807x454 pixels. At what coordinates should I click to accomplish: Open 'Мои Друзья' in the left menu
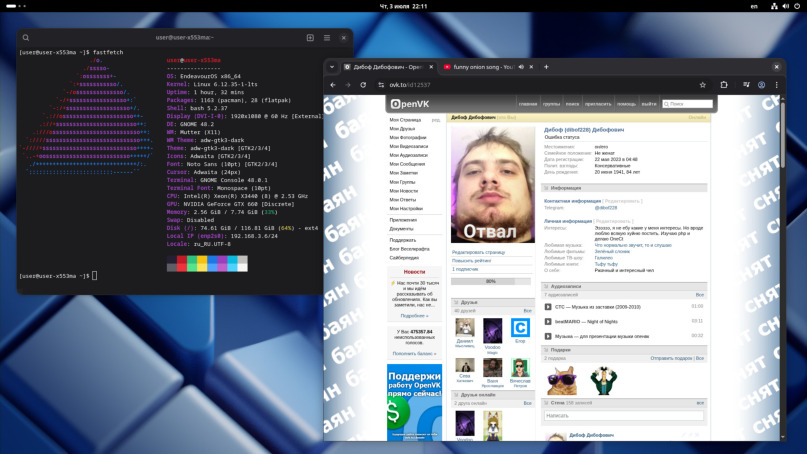(x=402, y=128)
